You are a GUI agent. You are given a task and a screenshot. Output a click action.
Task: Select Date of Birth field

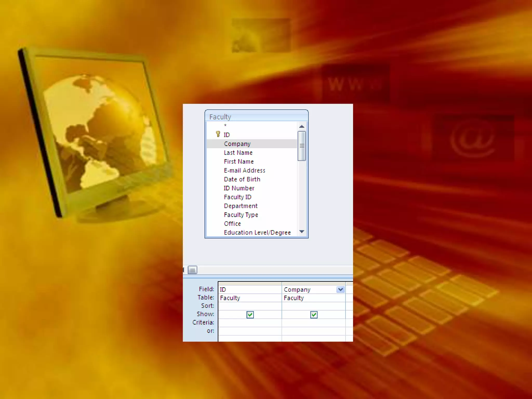point(242,179)
